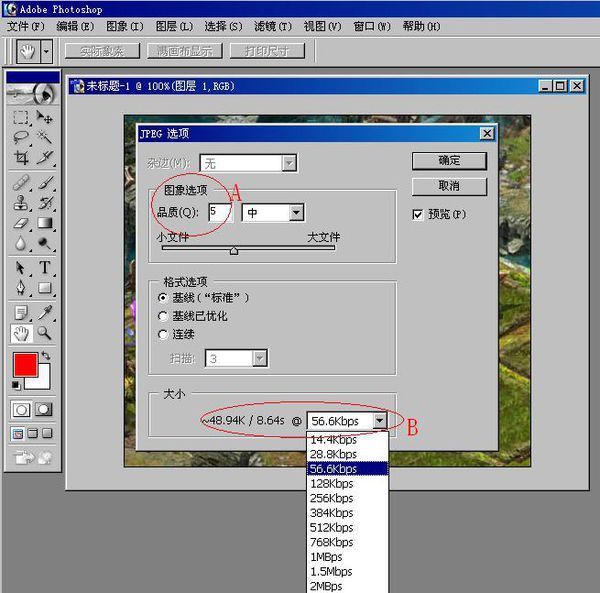The height and width of the screenshot is (593, 600).
Task: Toggle the 预览(P) checkbox
Action: tap(418, 215)
